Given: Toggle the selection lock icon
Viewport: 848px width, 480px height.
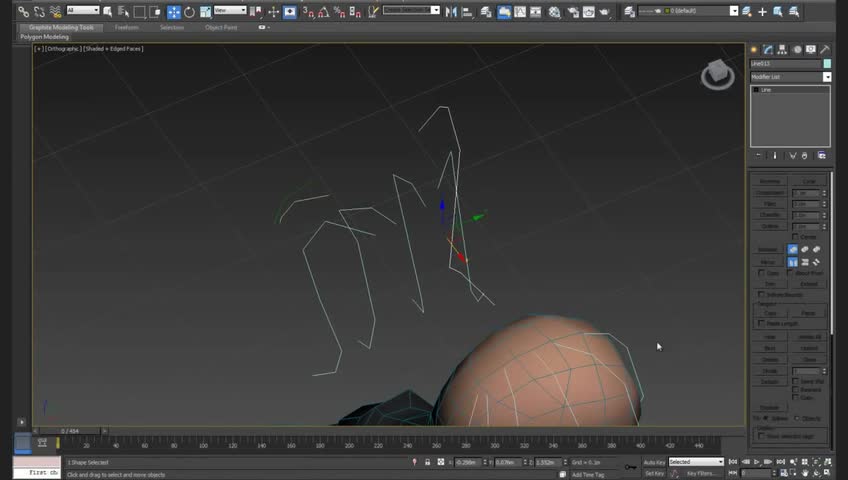Looking at the screenshot, I should [428, 462].
